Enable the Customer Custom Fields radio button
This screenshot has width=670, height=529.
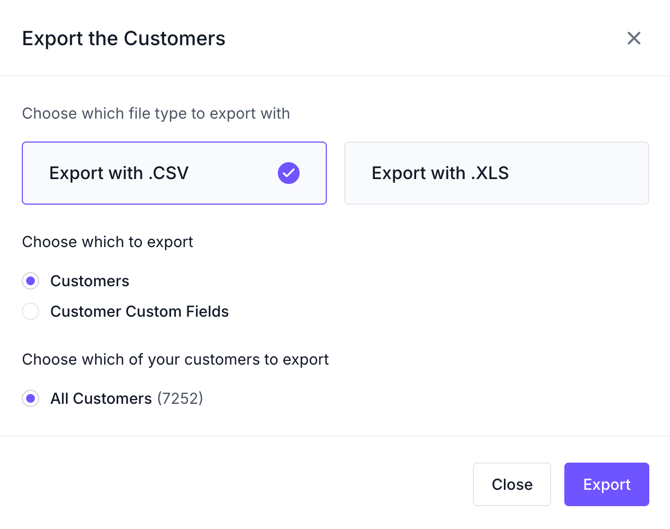[x=31, y=312]
